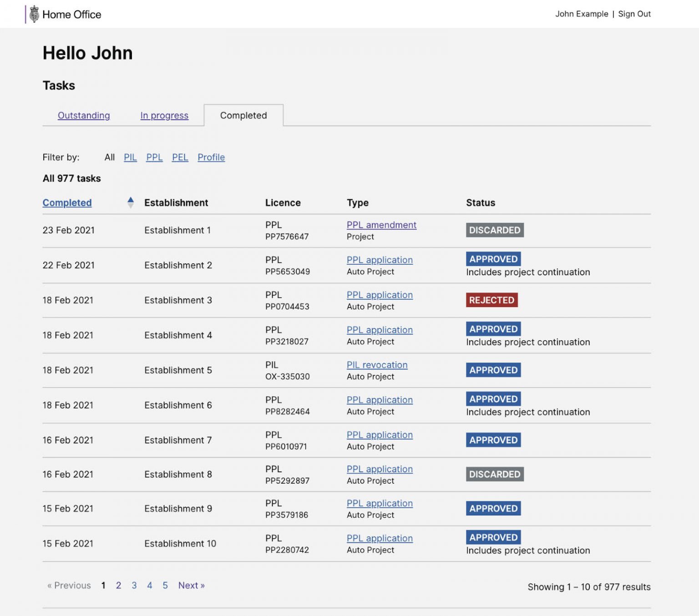Viewport: 699px width, 616px height.
Task: Sign Out of the account
Action: pyautogui.click(x=634, y=14)
